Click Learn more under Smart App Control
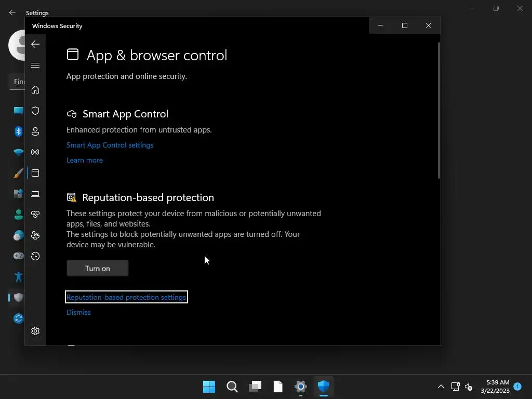532x399 pixels. coord(85,160)
